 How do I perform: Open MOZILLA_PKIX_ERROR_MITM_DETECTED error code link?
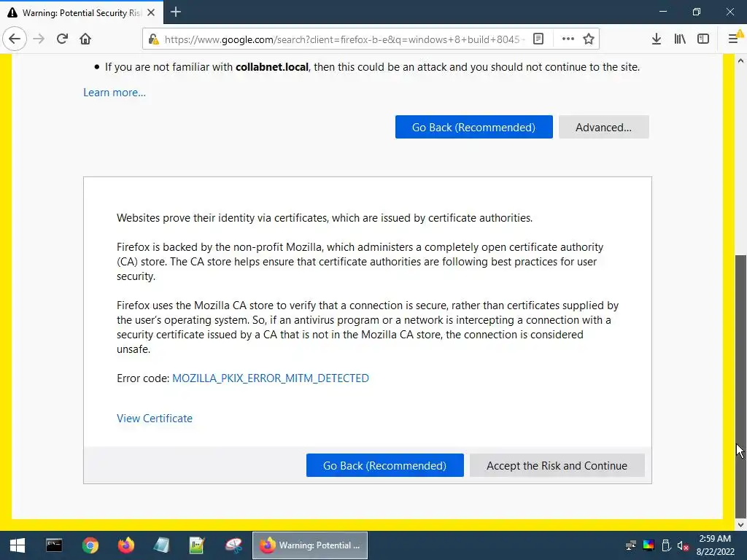(271, 378)
